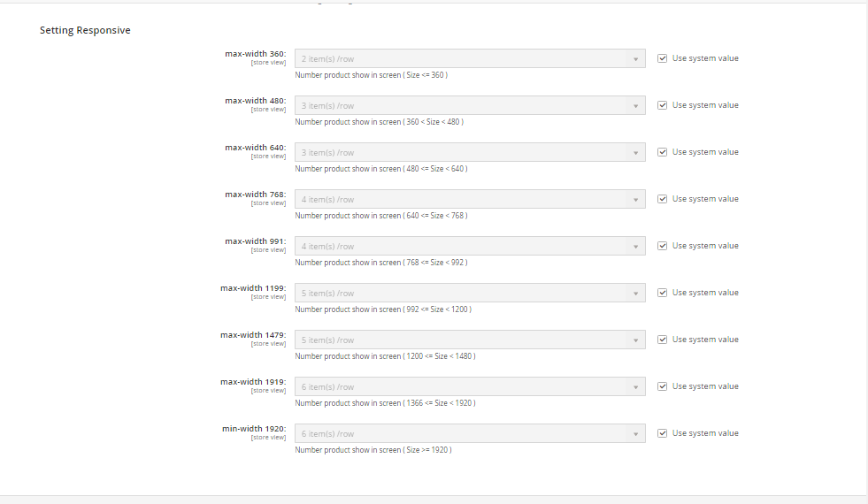The width and height of the screenshot is (868, 504).
Task: Uncheck Use system value for max-width 768
Action: click(663, 199)
